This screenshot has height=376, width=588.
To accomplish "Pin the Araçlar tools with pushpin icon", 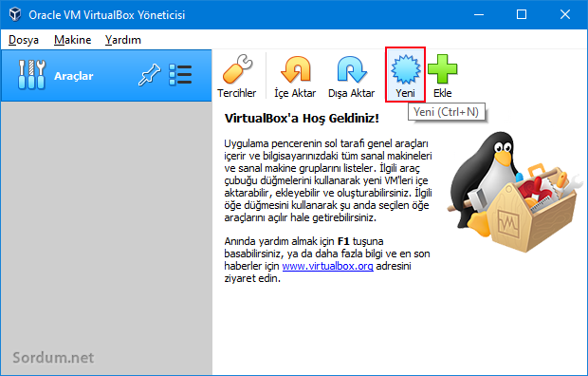I will point(149,75).
